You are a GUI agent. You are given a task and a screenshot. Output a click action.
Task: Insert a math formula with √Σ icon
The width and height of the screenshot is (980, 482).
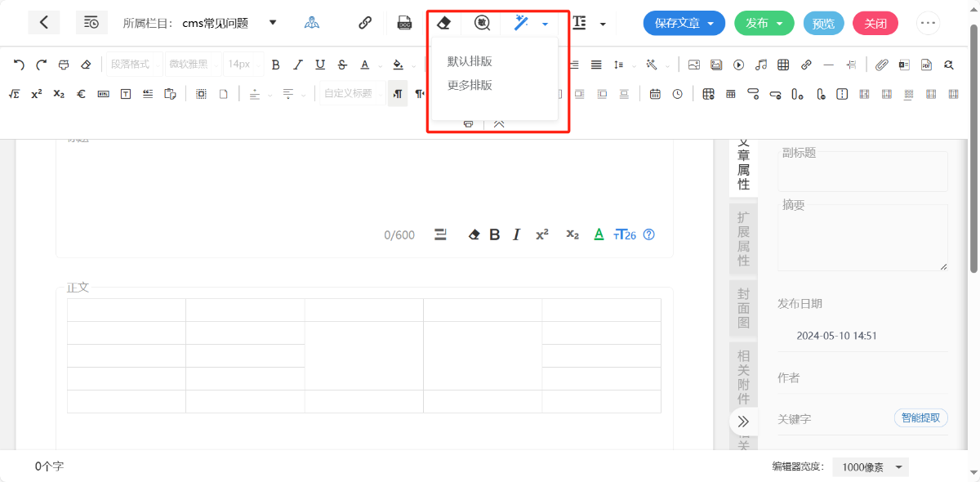click(14, 94)
